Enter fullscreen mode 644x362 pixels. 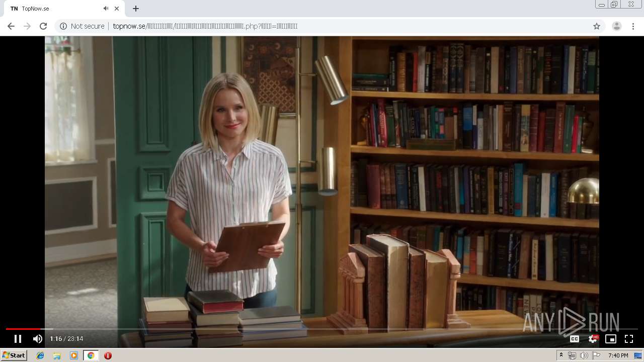(x=629, y=339)
